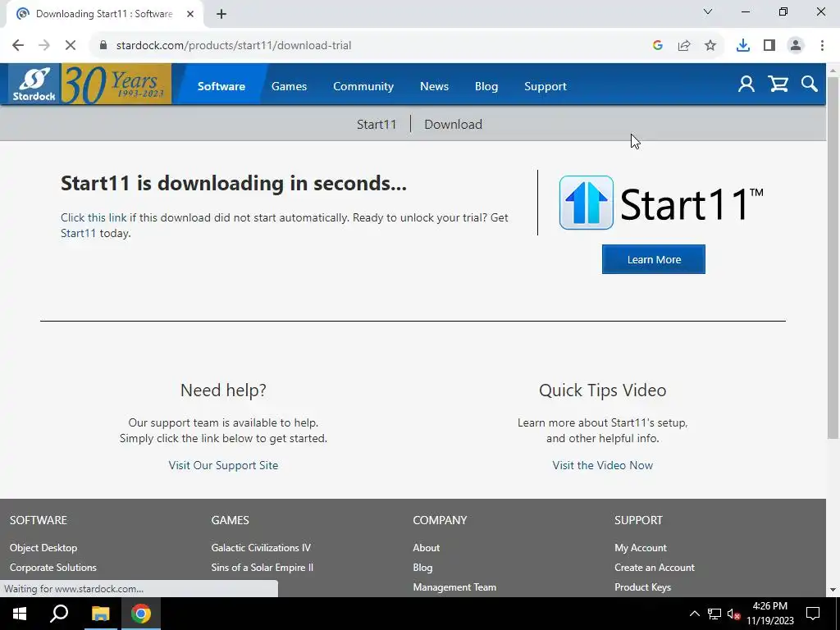840x630 pixels.
Task: Open the Blog nav item
Action: coord(486,86)
